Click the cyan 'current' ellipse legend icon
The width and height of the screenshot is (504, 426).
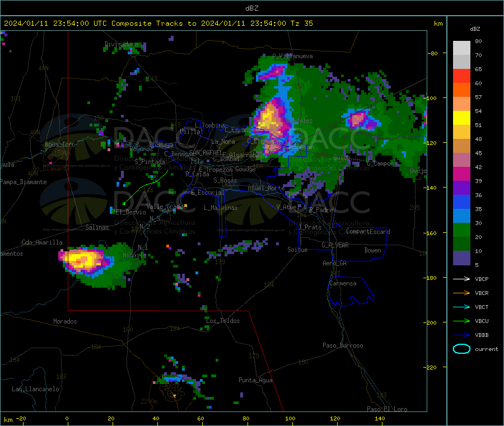point(461,349)
